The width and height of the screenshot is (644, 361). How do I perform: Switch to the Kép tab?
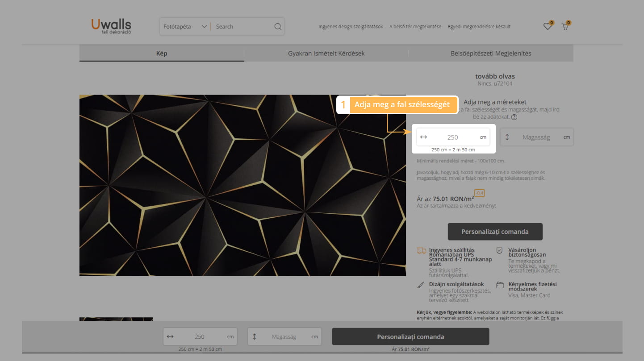162,54
